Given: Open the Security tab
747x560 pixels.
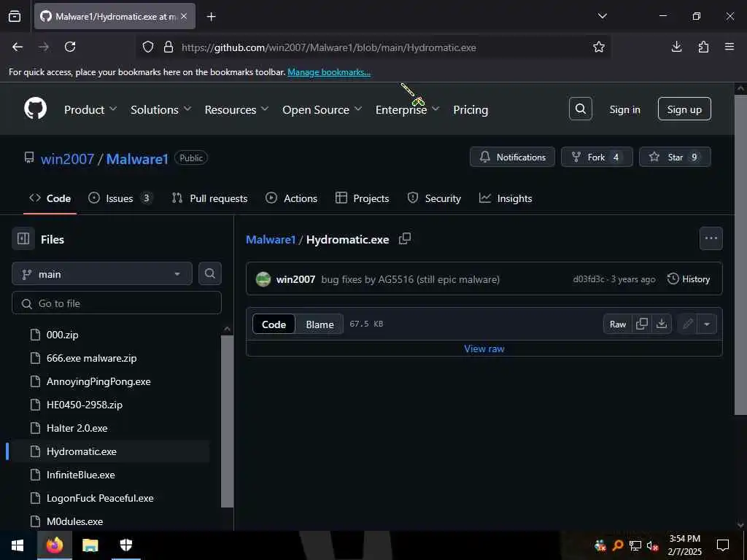Looking at the screenshot, I should (x=434, y=198).
